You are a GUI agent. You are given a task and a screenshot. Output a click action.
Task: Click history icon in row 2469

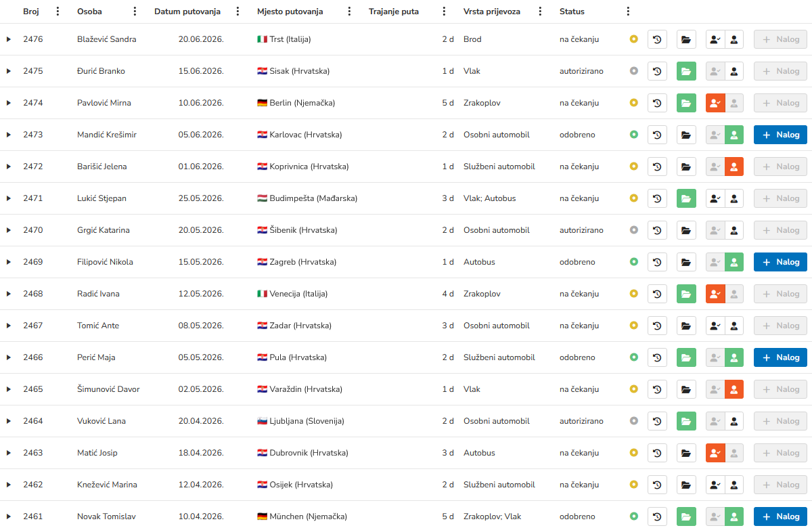[657, 262]
